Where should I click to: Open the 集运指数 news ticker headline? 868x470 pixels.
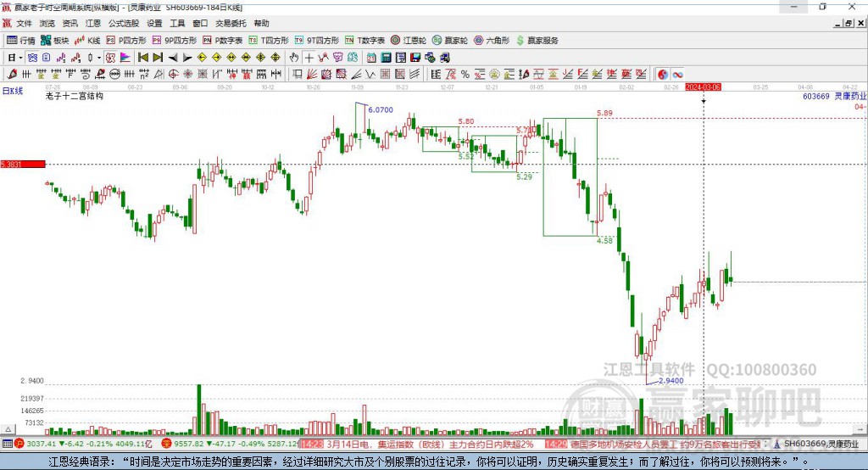click(430, 444)
